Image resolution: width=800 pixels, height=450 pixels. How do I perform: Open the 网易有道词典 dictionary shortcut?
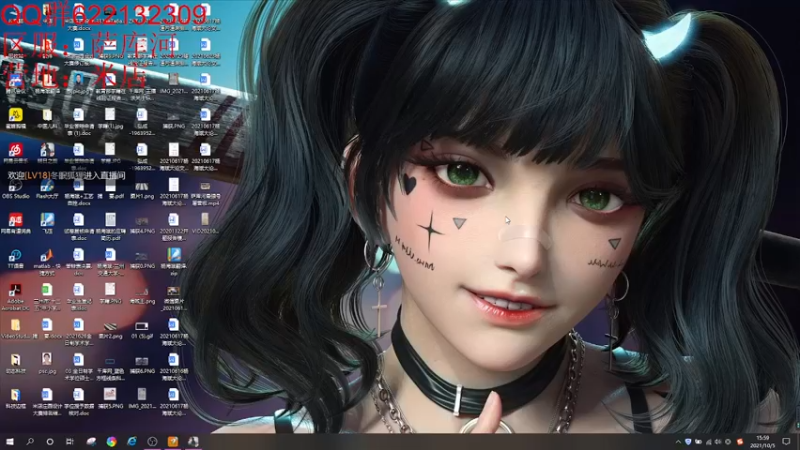click(x=15, y=223)
